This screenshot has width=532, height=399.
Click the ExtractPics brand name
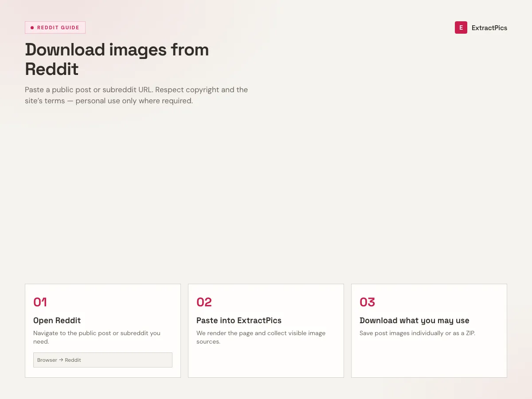tap(489, 27)
